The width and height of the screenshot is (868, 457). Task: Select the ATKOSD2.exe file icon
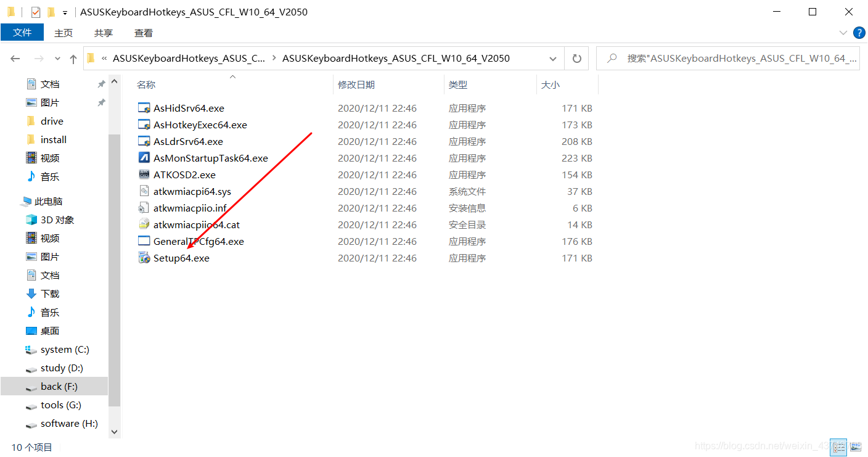pos(144,175)
